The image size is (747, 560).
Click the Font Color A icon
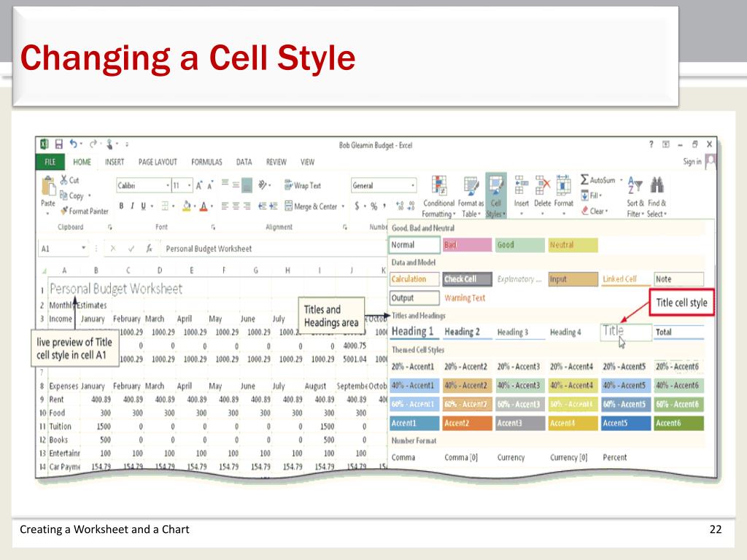204,206
